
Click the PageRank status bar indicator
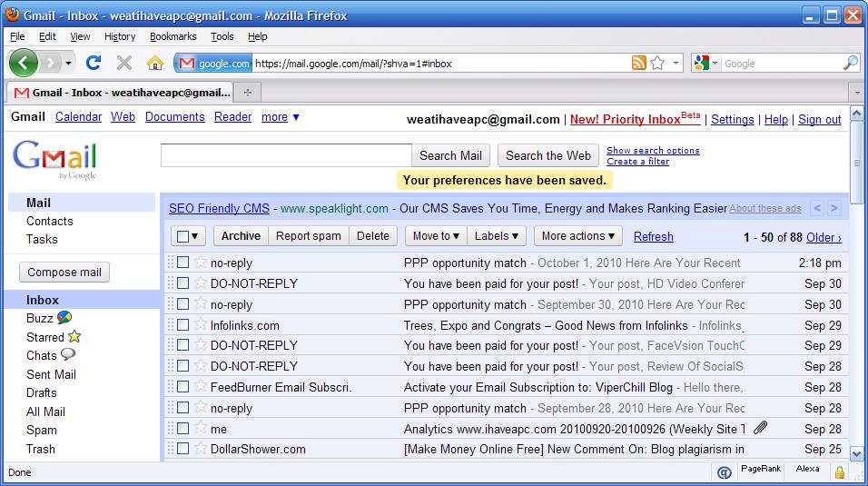(761, 469)
